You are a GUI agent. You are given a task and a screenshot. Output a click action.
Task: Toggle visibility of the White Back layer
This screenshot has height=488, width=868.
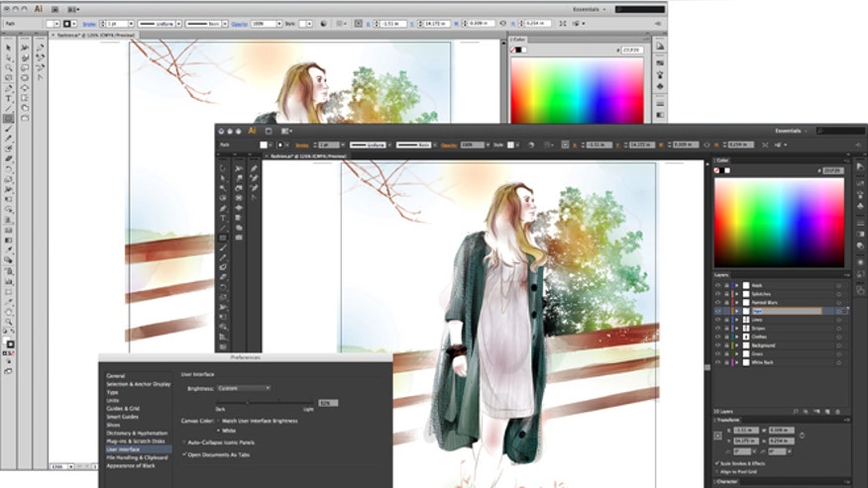click(x=718, y=362)
